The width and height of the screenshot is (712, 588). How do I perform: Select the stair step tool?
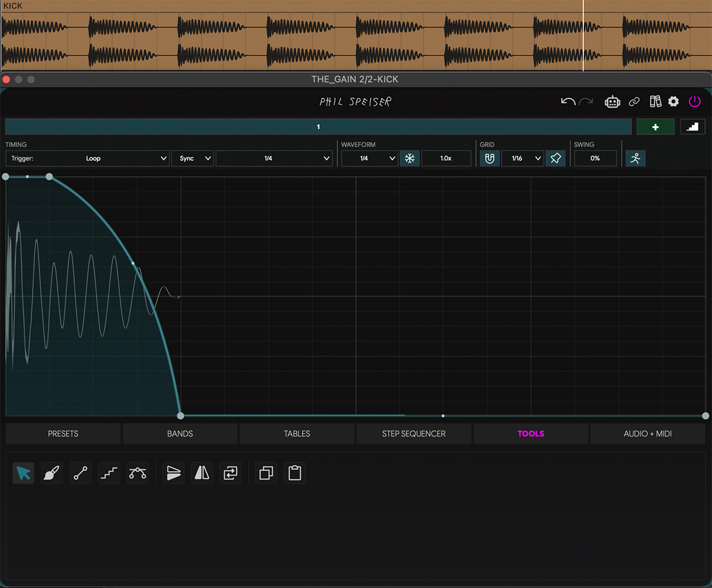point(109,473)
